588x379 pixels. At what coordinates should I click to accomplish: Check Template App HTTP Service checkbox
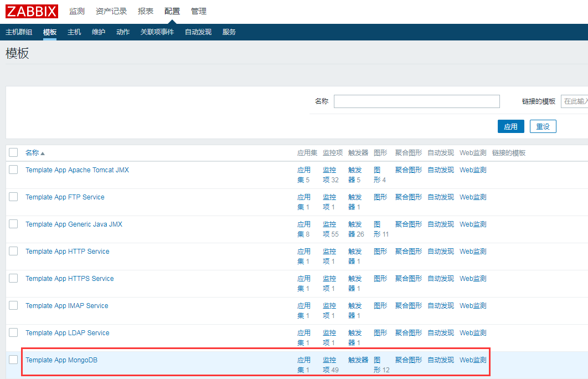(x=13, y=251)
